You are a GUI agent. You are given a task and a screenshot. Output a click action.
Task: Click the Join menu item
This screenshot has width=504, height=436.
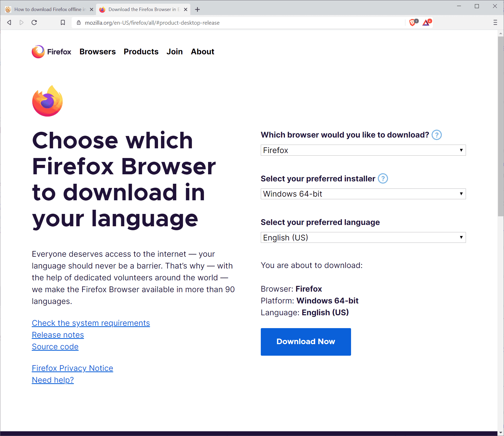click(x=174, y=52)
